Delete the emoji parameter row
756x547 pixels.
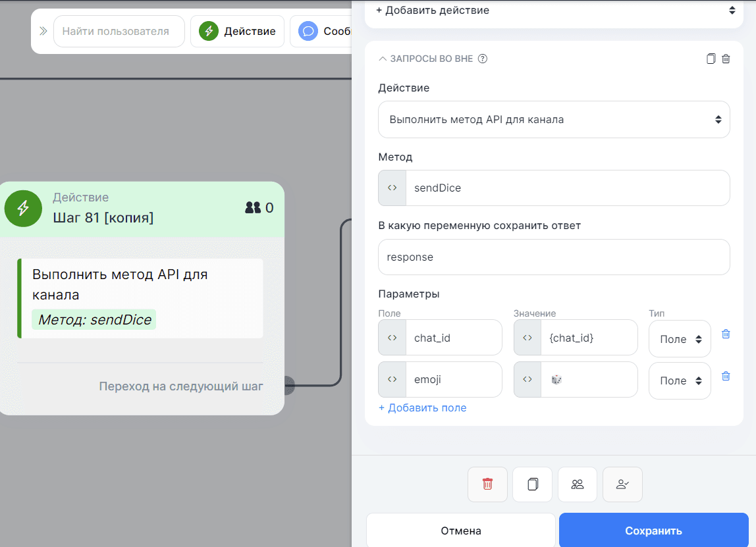(x=726, y=376)
